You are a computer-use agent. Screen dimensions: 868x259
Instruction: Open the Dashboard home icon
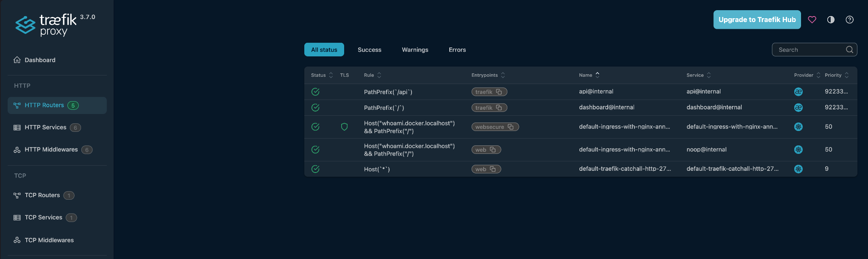coord(17,60)
